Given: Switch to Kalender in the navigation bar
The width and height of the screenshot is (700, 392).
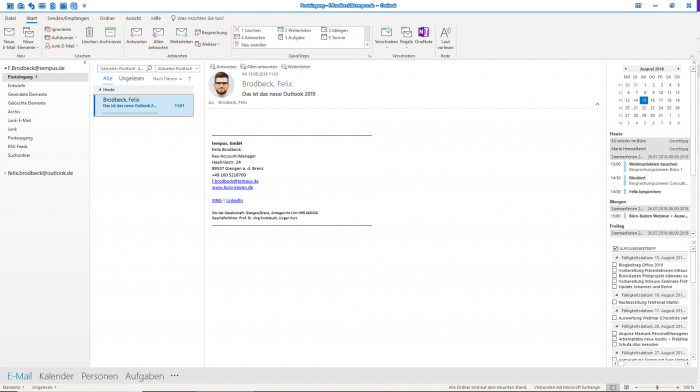Looking at the screenshot, I should [x=56, y=376].
